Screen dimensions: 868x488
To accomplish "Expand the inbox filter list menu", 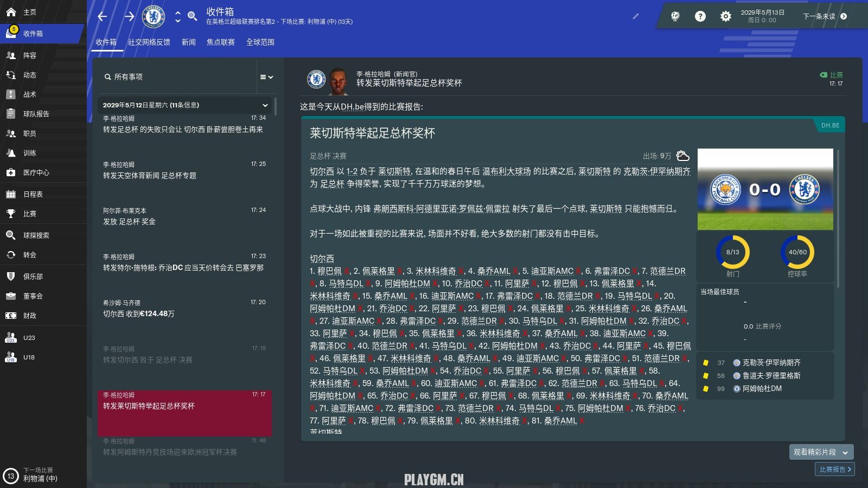I will (x=266, y=77).
